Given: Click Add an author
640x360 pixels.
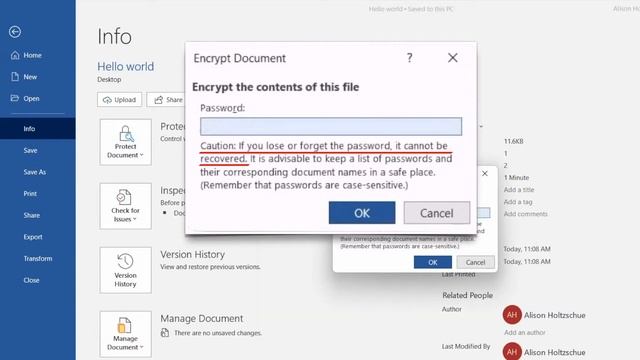Looking at the screenshot, I should [524, 333].
